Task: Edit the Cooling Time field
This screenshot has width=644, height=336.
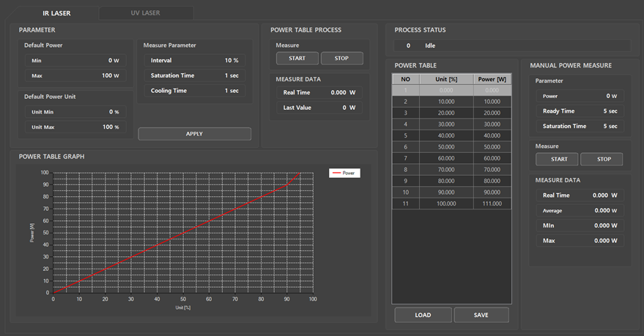Action: pyautogui.click(x=195, y=91)
